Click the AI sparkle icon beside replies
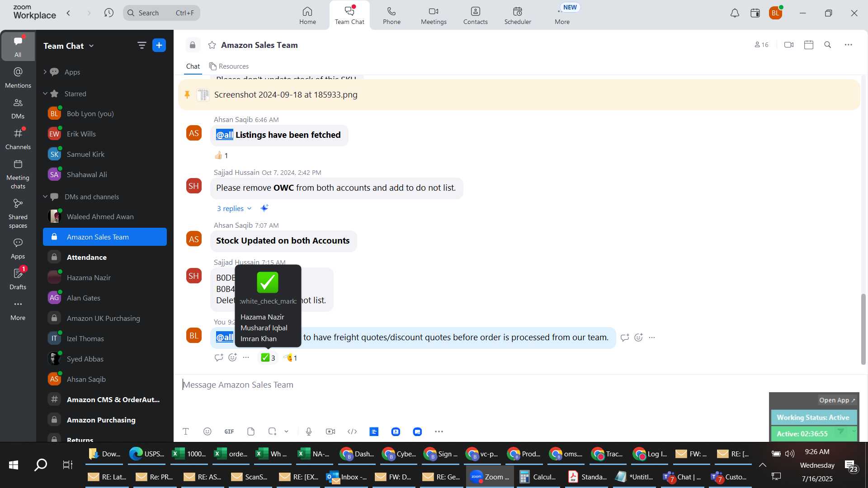The width and height of the screenshot is (868, 488). point(264,208)
